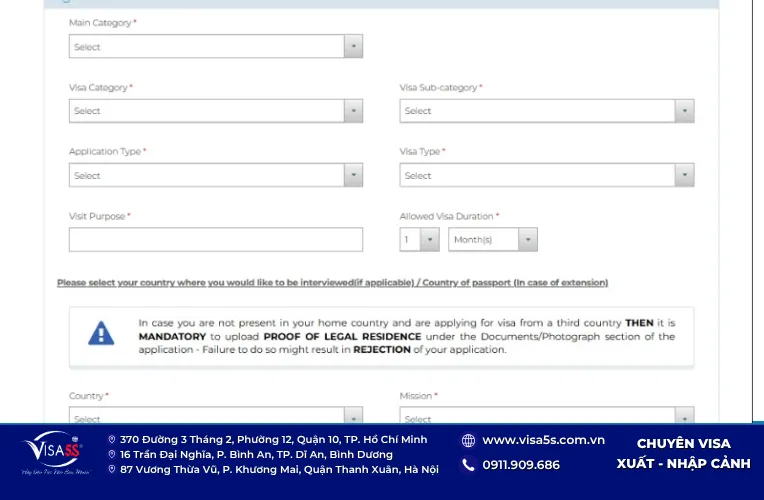
Task: Open the visa duration number dropdown
Action: [420, 239]
